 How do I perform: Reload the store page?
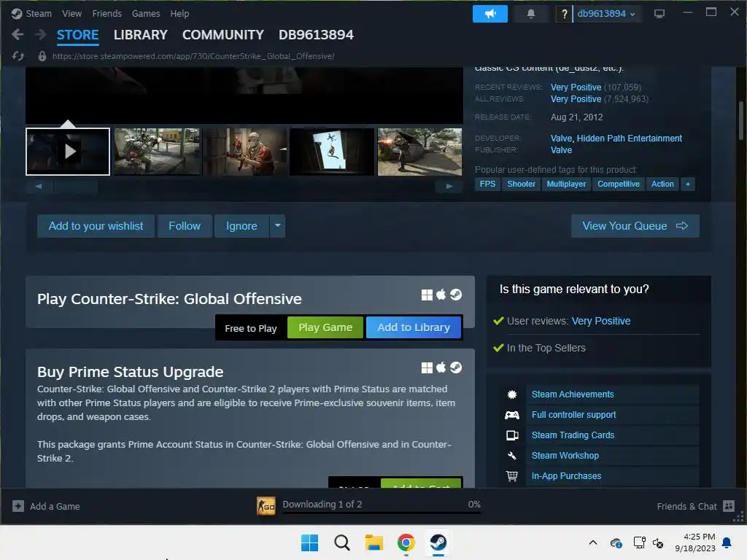click(18, 56)
